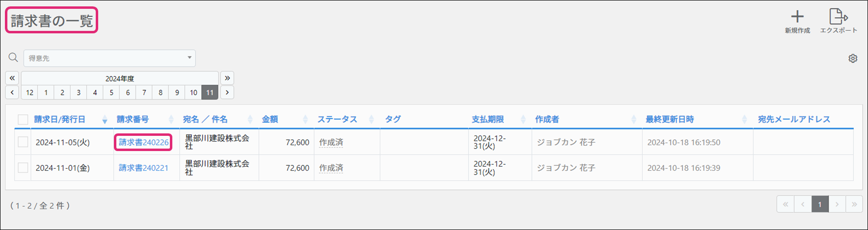Select month 10 tab
Screen dimensions: 868x230
pos(193,92)
